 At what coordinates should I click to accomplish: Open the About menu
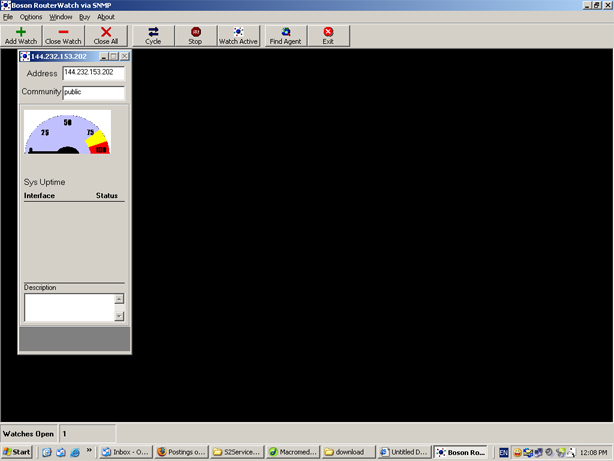[x=106, y=17]
